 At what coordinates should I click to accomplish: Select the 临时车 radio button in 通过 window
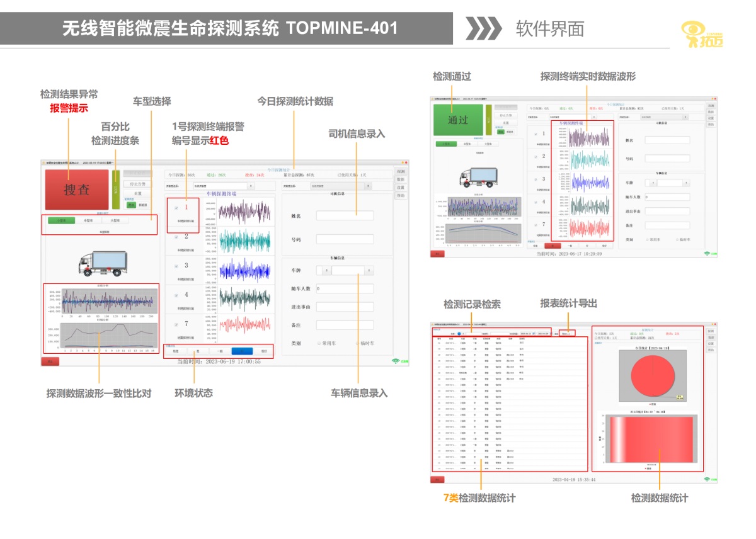[679, 239]
